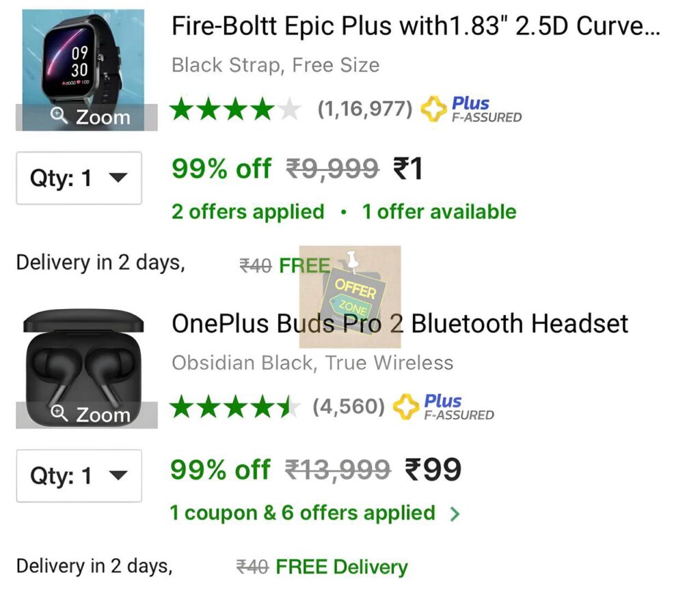700x594 pixels.
Task: Click FREE Delivery text under OnePlus Buds
Action: [341, 567]
